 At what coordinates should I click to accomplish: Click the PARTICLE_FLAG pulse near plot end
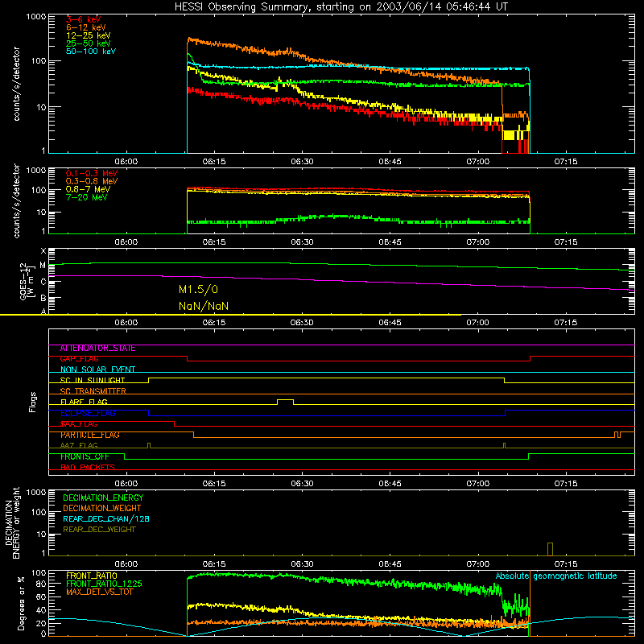[x=617, y=435]
